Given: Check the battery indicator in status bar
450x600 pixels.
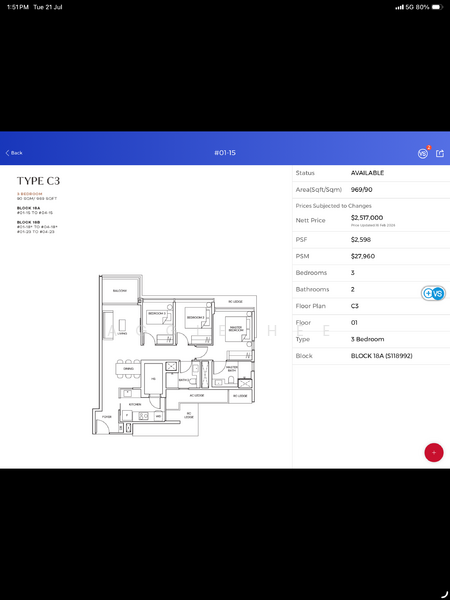Looking at the screenshot, I should (x=437, y=7).
